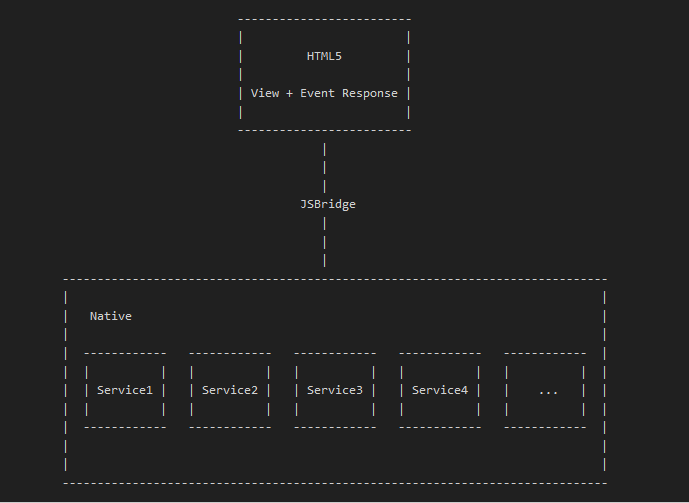Image resolution: width=689 pixels, height=503 pixels.
Task: Select the Service1 box label
Action: pyautogui.click(x=125, y=390)
